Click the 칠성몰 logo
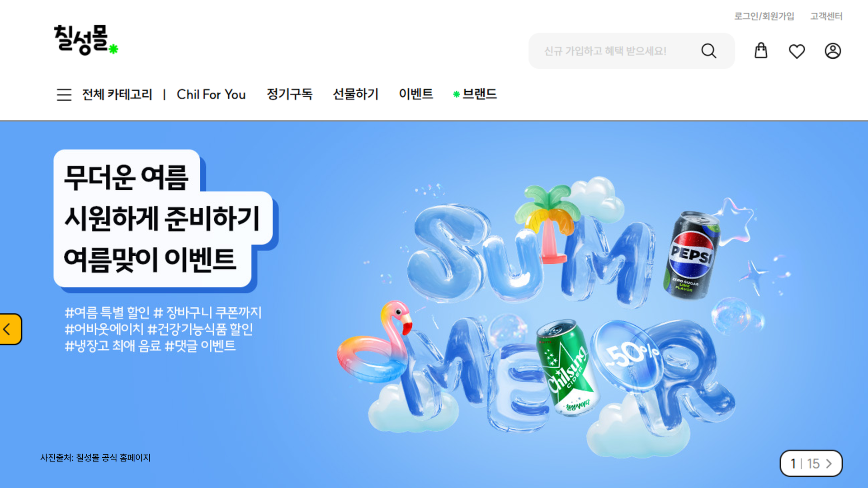 [x=86, y=40]
